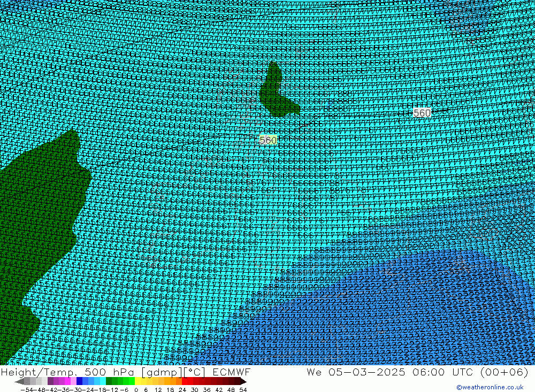Select the dark blue legend swatch at -30
The width and height of the screenshot is (535, 392).
(79, 381)
